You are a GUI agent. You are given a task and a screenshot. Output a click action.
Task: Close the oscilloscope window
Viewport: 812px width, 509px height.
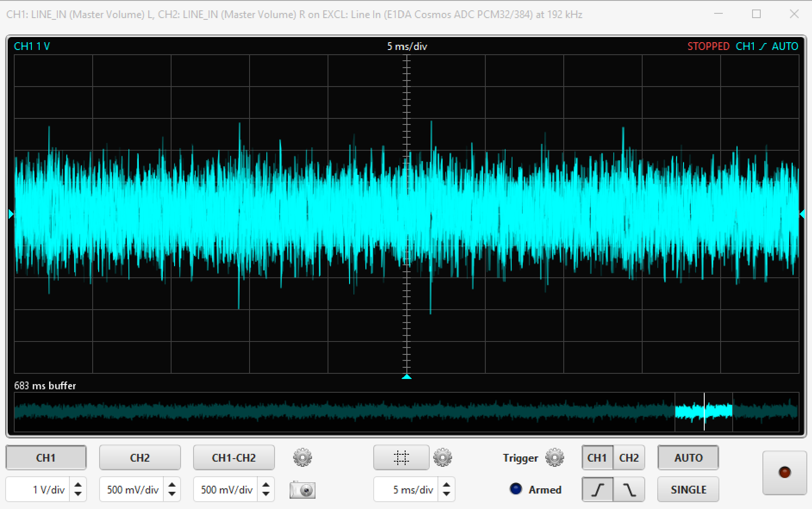point(794,14)
